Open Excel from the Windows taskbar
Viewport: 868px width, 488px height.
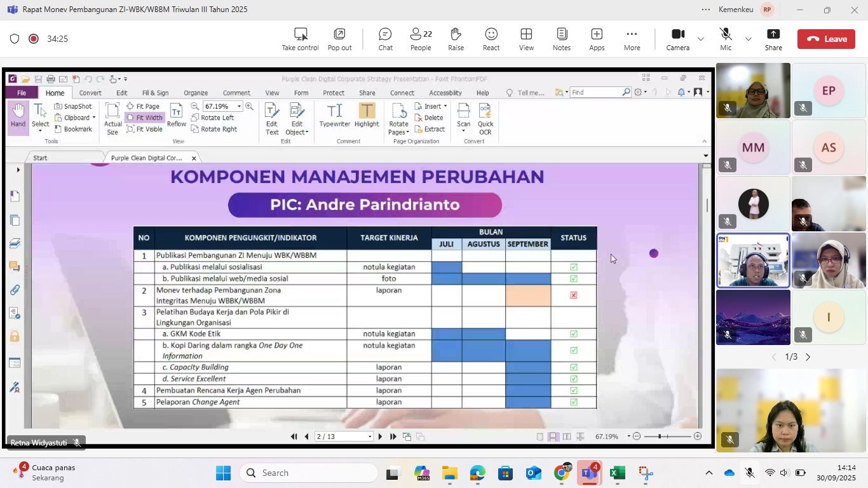(x=617, y=473)
